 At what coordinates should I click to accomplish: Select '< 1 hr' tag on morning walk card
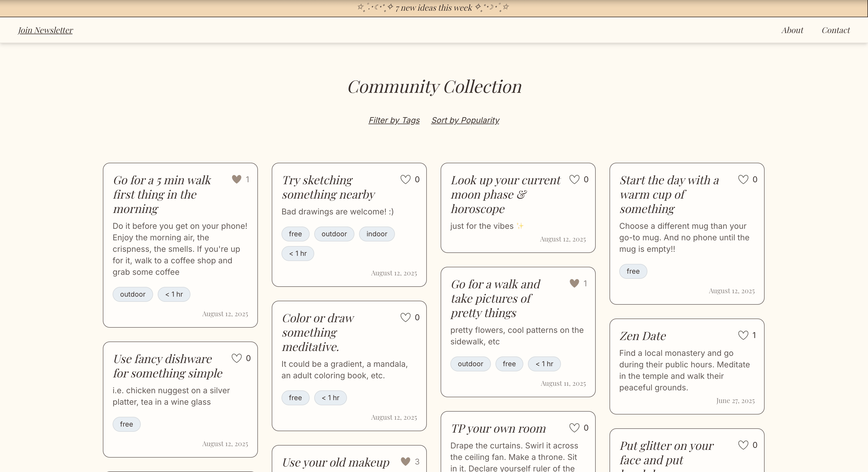(174, 294)
